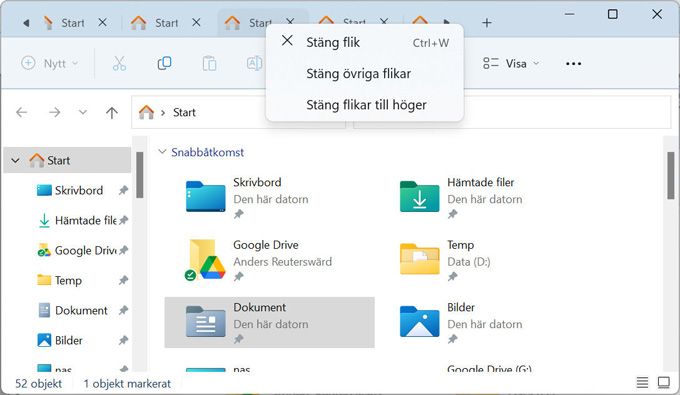Image resolution: width=680 pixels, height=395 pixels.
Task: Open the Nytt dropdown menu
Action: [50, 64]
